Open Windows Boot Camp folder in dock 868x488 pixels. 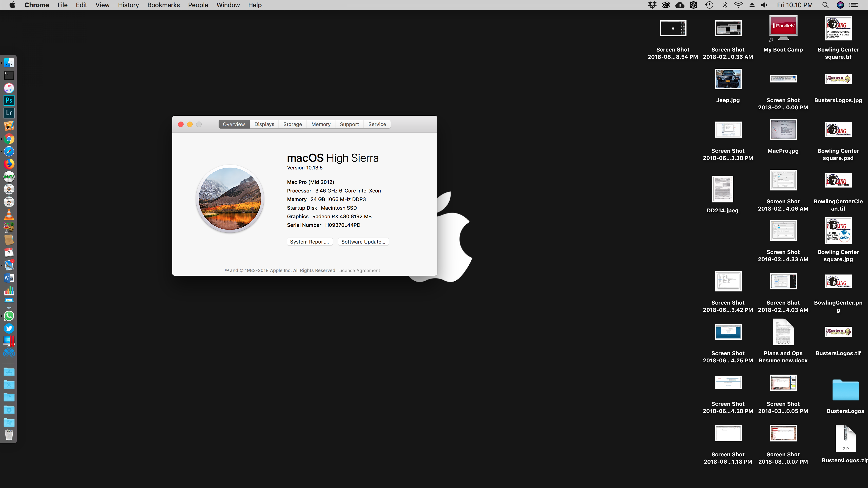pos(9,423)
